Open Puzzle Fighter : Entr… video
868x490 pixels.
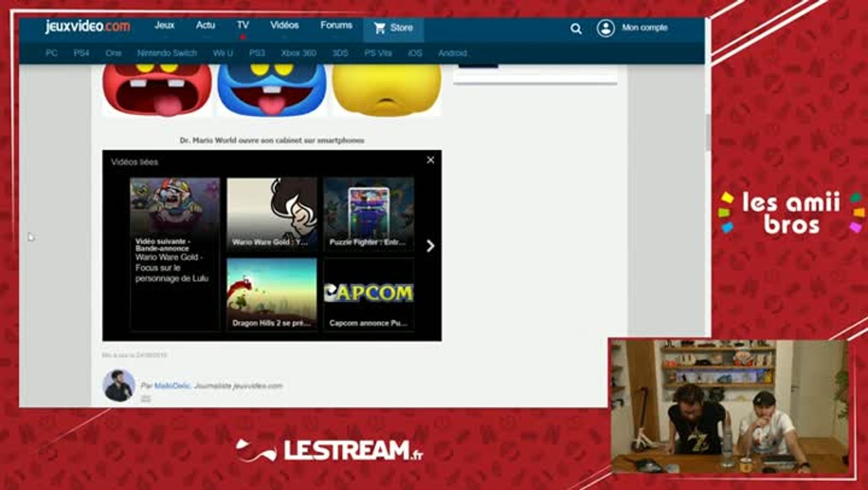(369, 214)
